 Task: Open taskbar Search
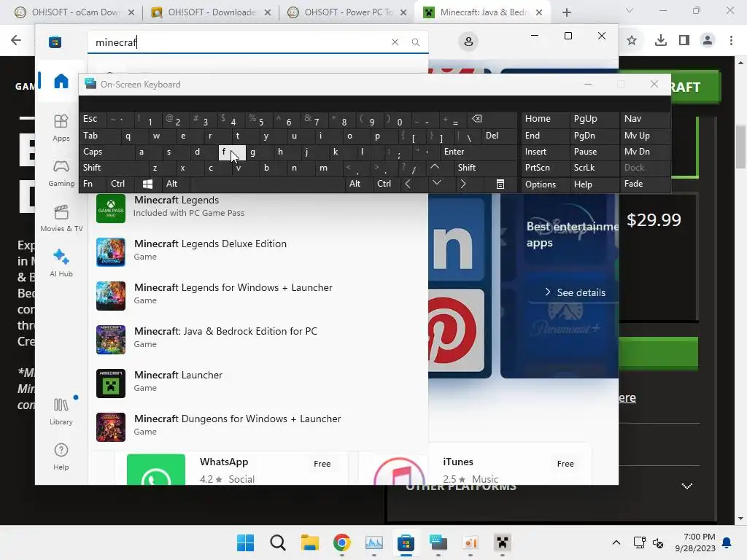278,542
